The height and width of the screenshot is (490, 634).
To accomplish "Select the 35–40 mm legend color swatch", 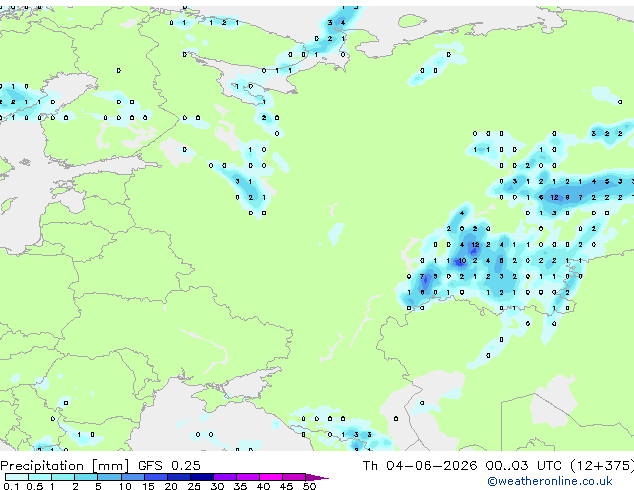I will pos(248,477).
